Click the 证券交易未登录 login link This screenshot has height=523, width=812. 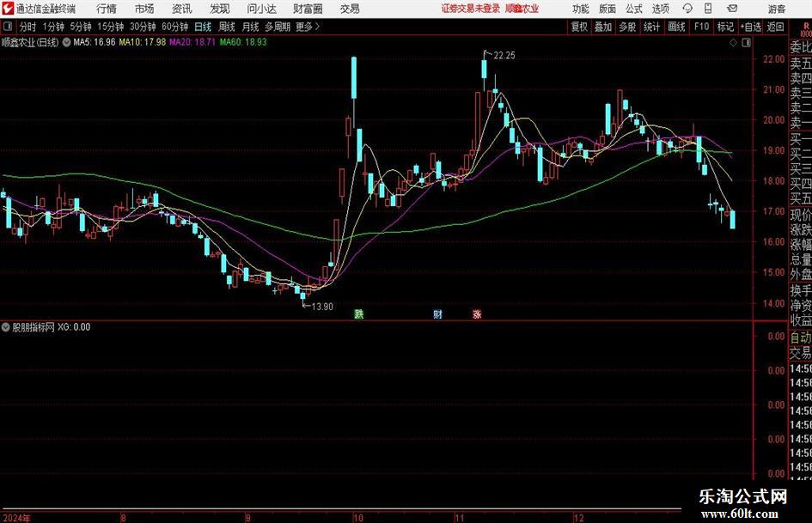point(471,9)
